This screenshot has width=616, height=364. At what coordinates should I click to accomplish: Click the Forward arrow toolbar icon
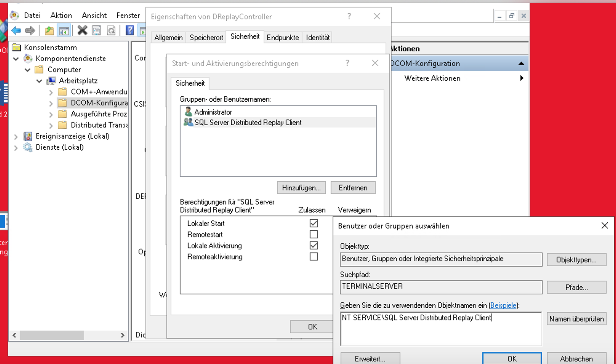30,30
